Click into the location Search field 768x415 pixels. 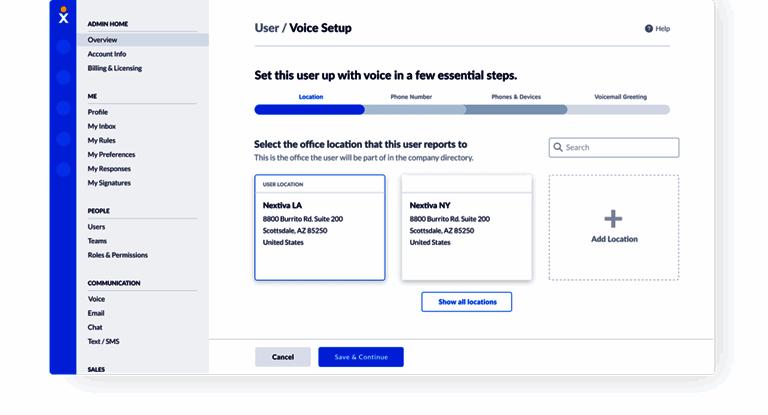620,148
